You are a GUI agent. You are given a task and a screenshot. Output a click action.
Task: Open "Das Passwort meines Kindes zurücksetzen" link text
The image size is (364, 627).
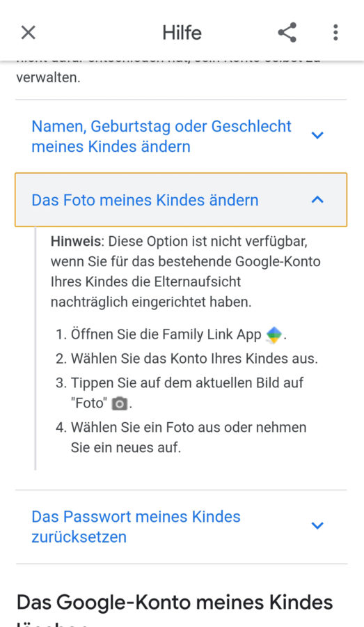coord(136,527)
